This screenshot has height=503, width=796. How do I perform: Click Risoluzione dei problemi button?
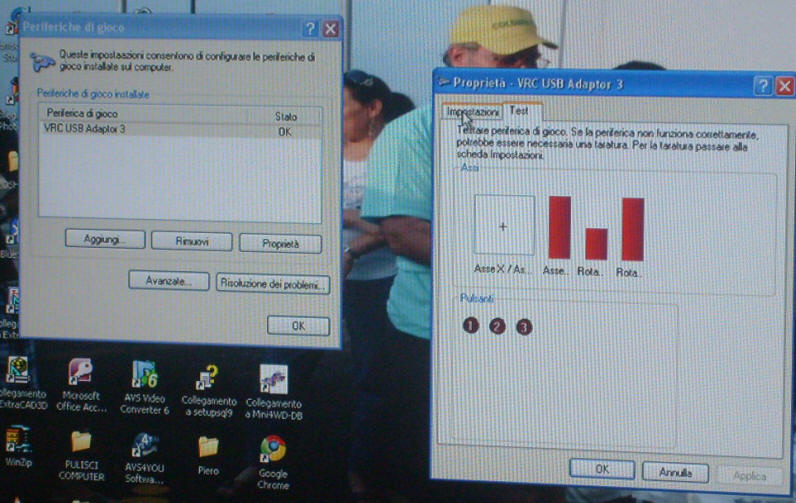coord(273,283)
